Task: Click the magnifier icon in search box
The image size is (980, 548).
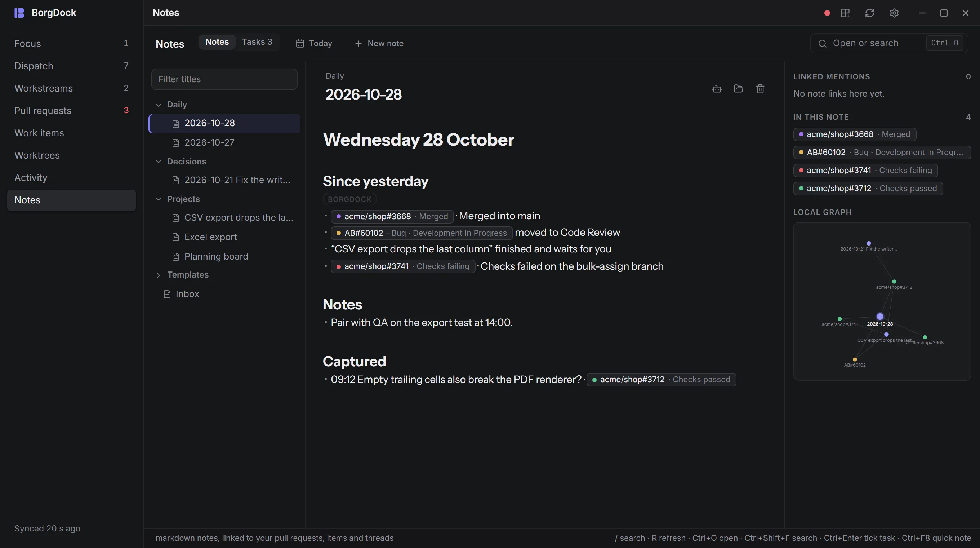Action: 823,43
